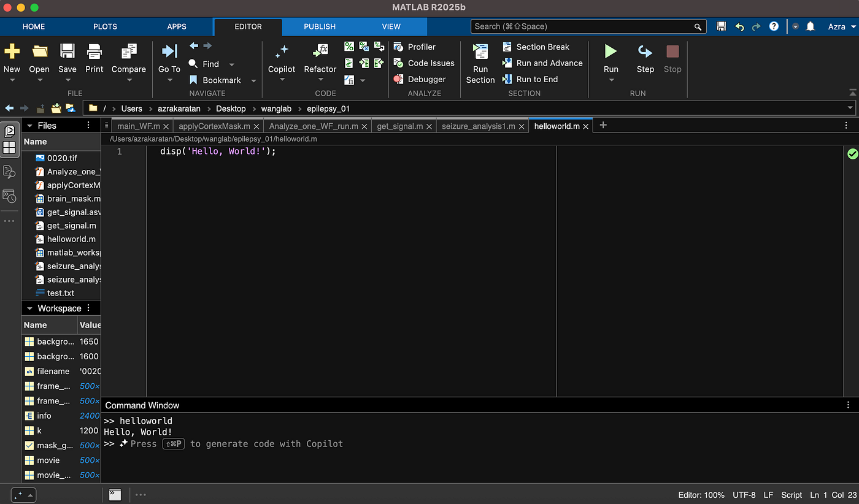This screenshot has width=859, height=504.
Task: Run the current section with Run Section
Action: 480,63
